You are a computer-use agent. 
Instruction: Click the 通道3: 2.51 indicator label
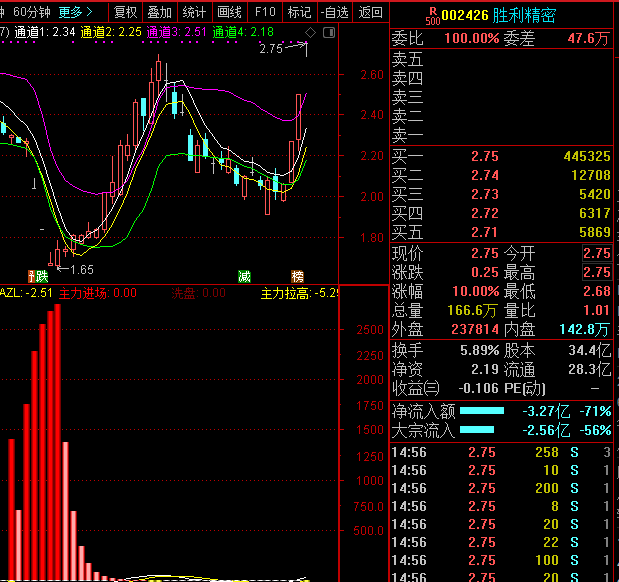tap(176, 32)
